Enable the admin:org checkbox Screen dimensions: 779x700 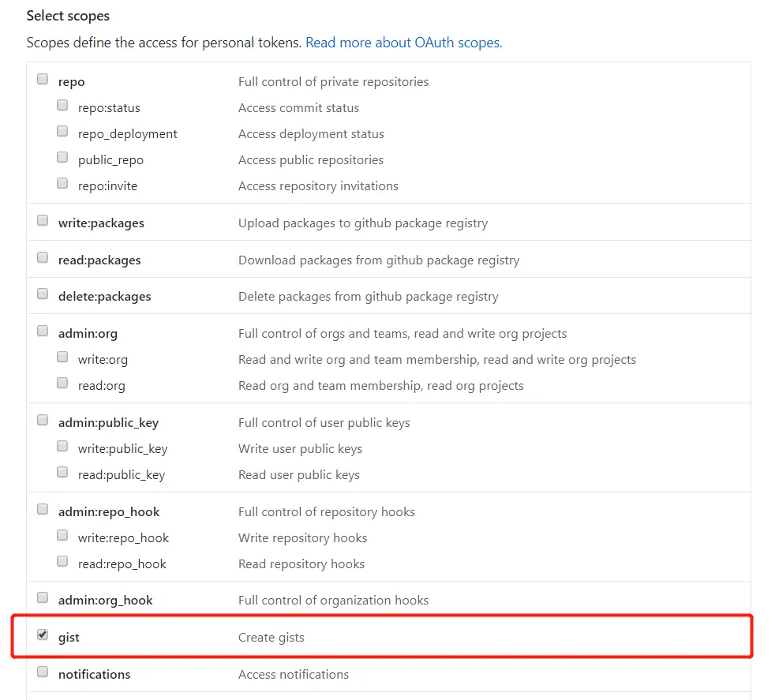(43, 331)
